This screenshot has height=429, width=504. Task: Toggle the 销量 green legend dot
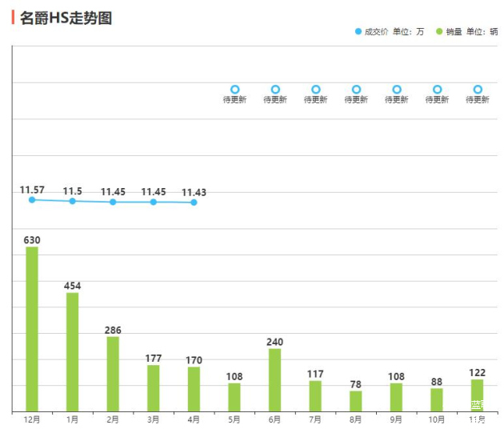click(x=439, y=31)
